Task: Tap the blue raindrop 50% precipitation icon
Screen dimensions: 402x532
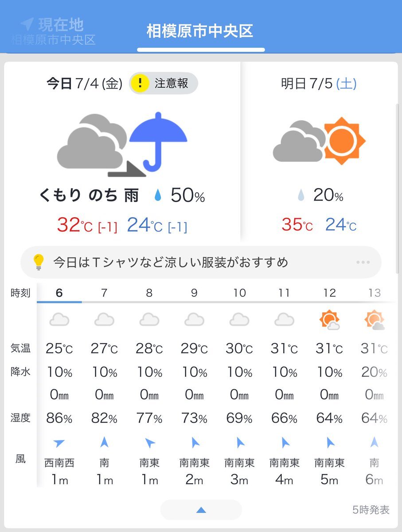Action: pos(158,196)
